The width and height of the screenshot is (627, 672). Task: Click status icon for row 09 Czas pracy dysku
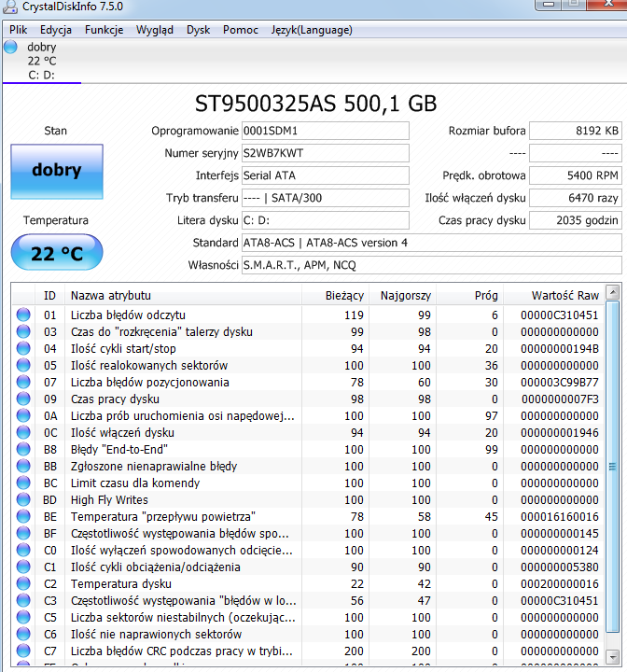click(x=23, y=399)
